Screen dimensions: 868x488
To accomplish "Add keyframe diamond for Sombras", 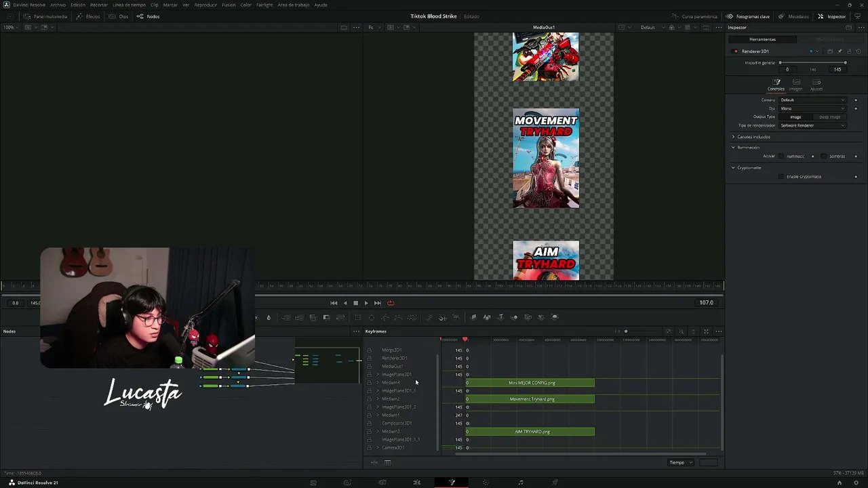I will [856, 157].
